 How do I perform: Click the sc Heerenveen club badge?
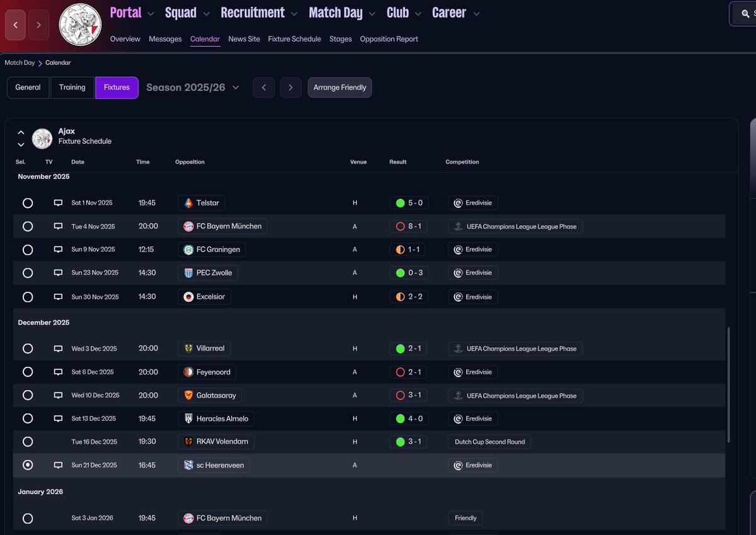coord(188,465)
